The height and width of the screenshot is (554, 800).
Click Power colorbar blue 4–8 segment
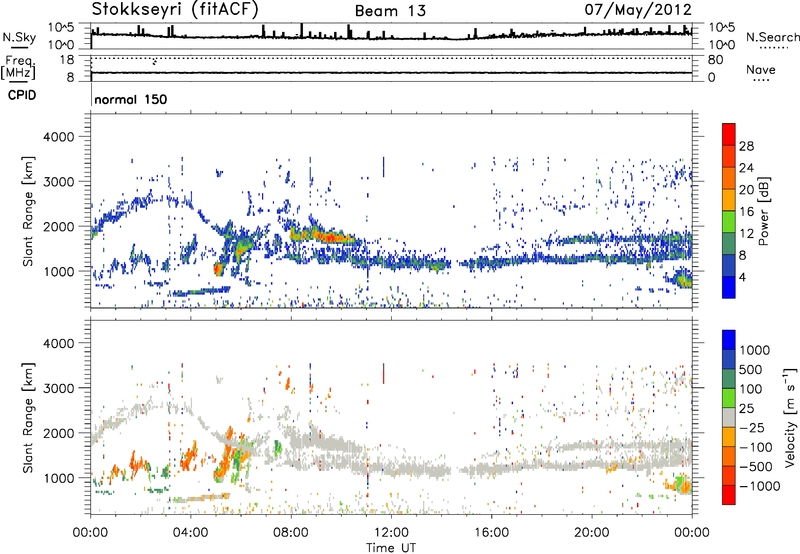pyautogui.click(x=729, y=266)
